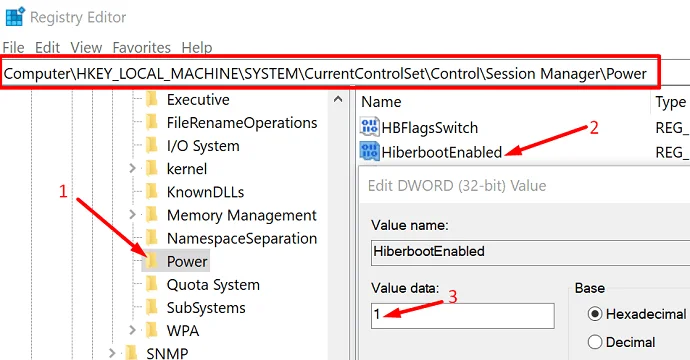Select the FileRenameOperations folder icon

click(152, 122)
